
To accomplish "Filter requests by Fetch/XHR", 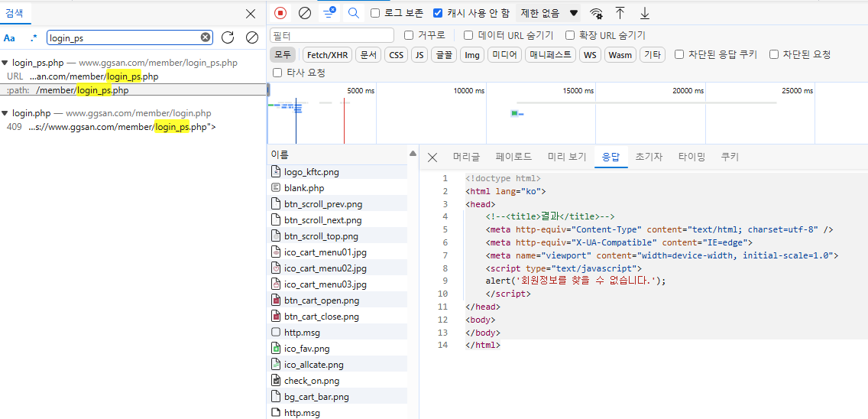I will [x=327, y=54].
